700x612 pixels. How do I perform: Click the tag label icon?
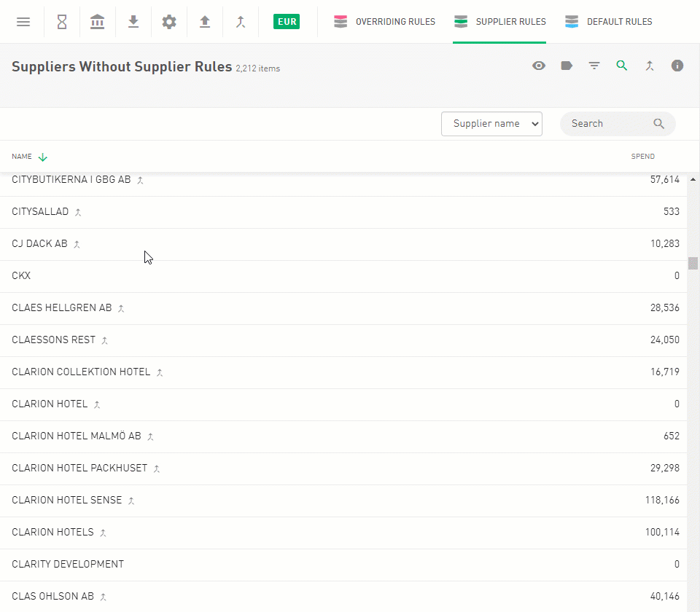(x=567, y=66)
